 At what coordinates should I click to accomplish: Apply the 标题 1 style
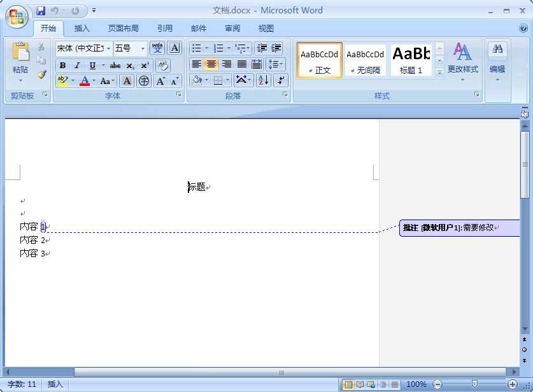411,60
